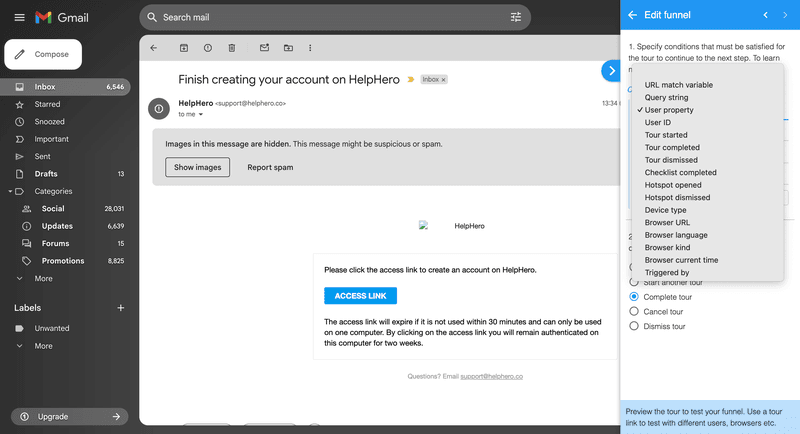
Task: Open search filter options icon
Action: pyautogui.click(x=516, y=17)
